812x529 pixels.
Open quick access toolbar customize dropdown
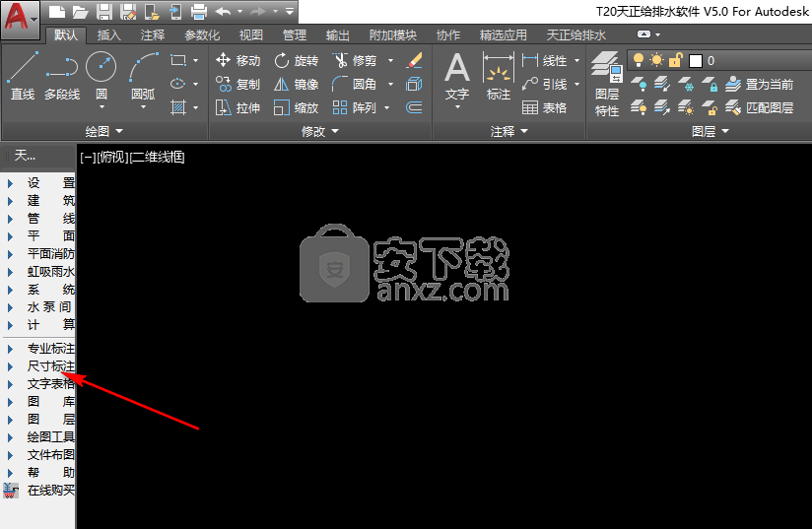290,12
